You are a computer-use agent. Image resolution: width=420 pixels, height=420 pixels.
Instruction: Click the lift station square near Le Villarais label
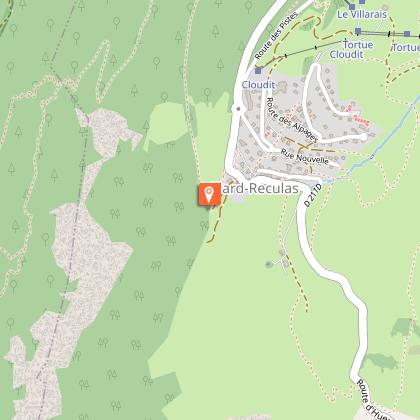tap(352, 7)
